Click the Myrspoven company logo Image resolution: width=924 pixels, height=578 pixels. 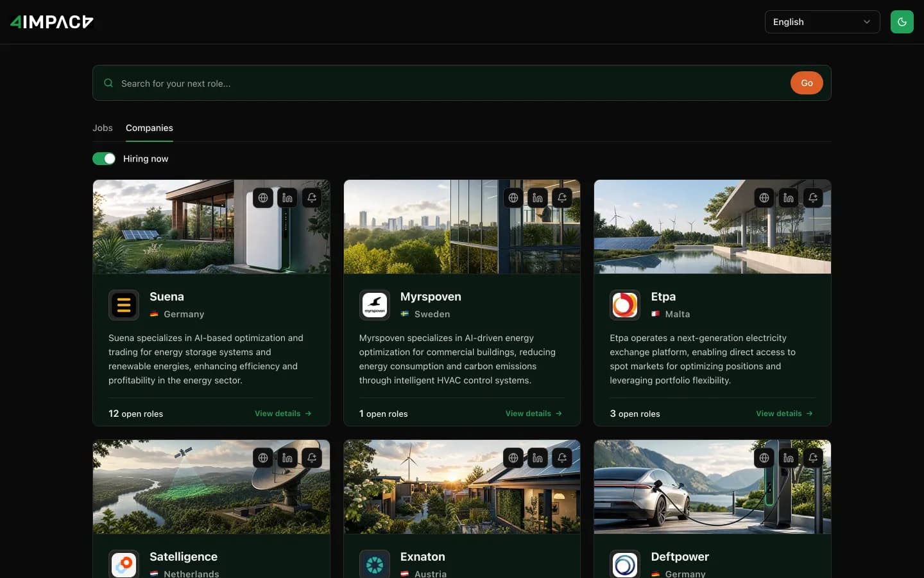pyautogui.click(x=375, y=305)
